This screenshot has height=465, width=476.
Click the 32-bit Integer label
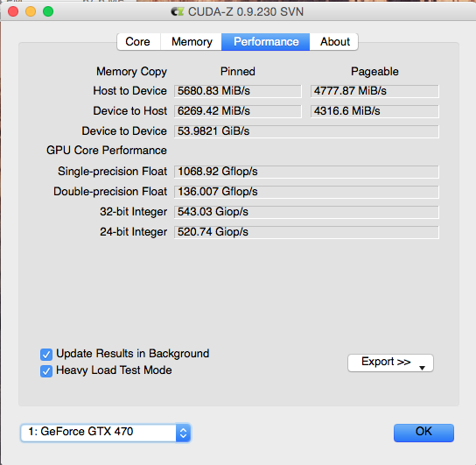[133, 212]
